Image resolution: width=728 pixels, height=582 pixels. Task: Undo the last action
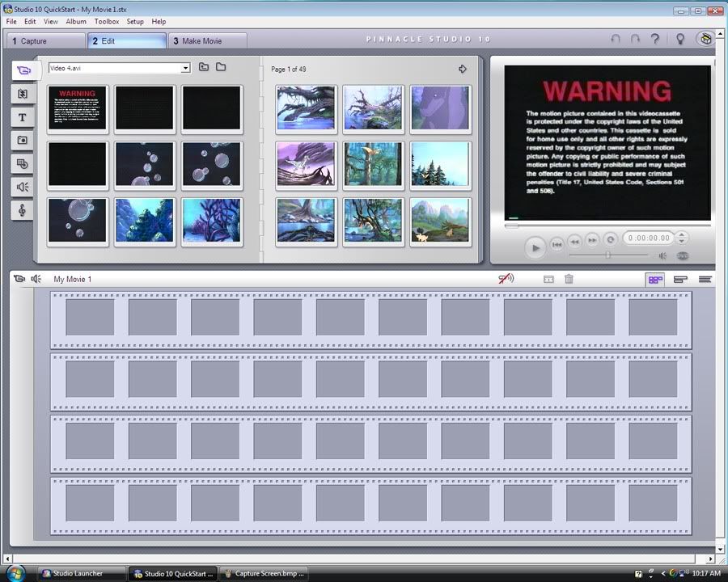coord(616,39)
